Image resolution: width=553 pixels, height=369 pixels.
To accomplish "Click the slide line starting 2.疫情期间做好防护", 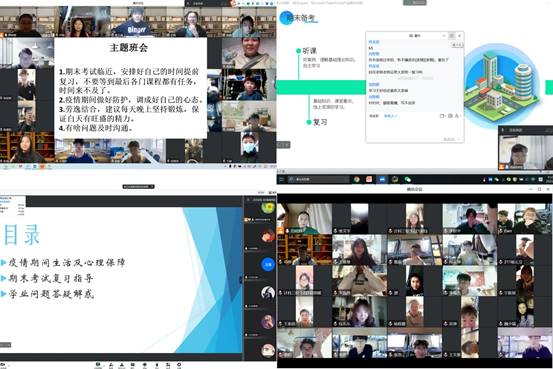I will [131, 100].
